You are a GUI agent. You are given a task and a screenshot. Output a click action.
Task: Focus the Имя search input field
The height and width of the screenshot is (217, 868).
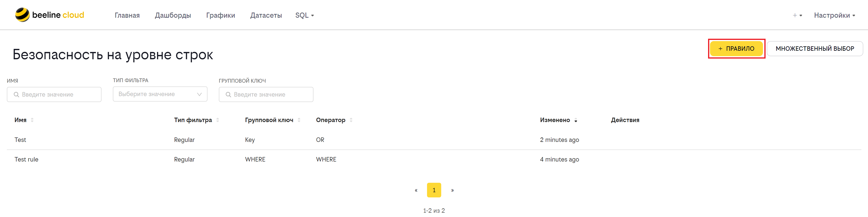[54, 94]
